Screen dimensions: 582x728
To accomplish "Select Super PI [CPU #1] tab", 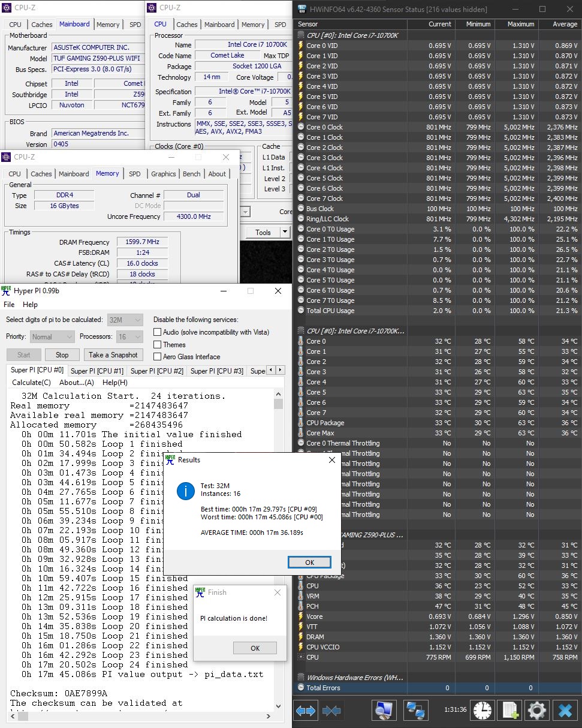I will point(97,371).
